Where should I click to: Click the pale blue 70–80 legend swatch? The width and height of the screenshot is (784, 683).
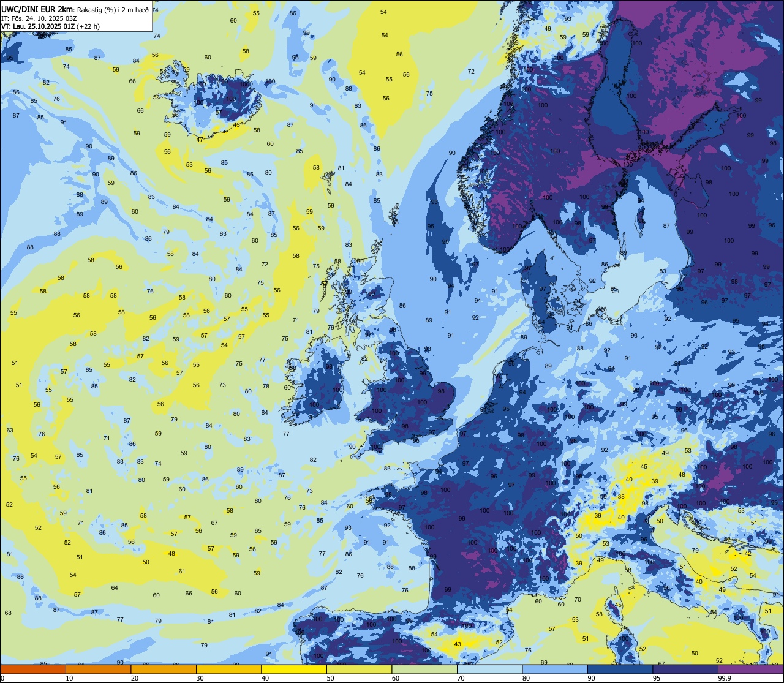point(489,669)
